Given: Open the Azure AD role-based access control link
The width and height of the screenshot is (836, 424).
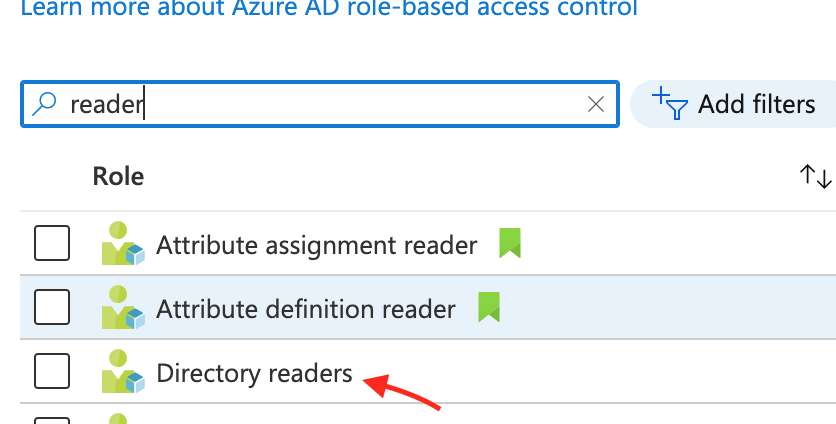Looking at the screenshot, I should 329,7.
